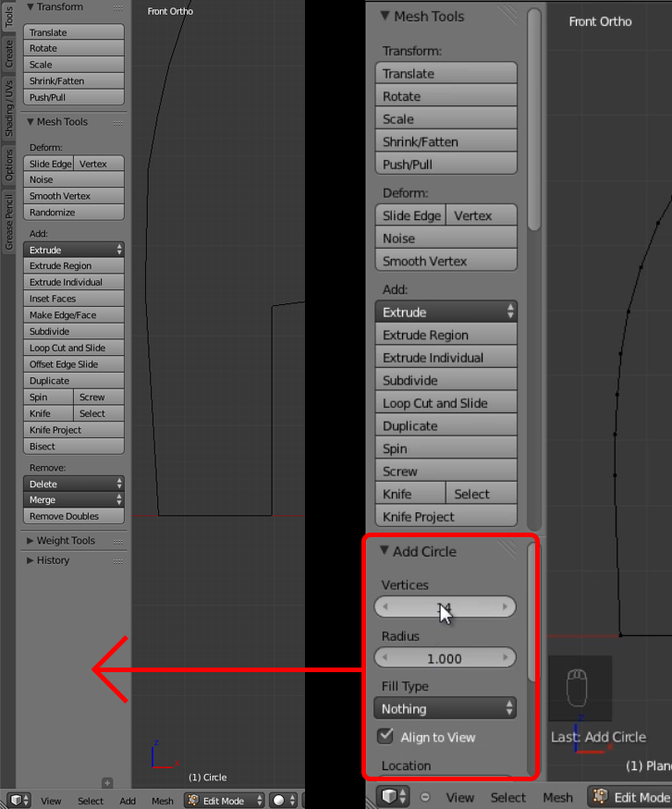The height and width of the screenshot is (809, 672).
Task: Open viewport shading sphere selector in left window
Action: point(284,801)
